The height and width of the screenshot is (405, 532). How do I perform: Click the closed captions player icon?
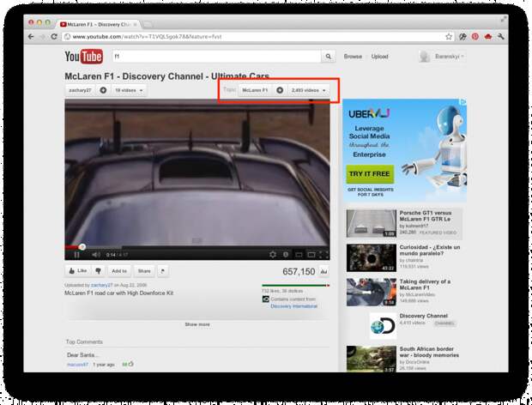[286, 254]
